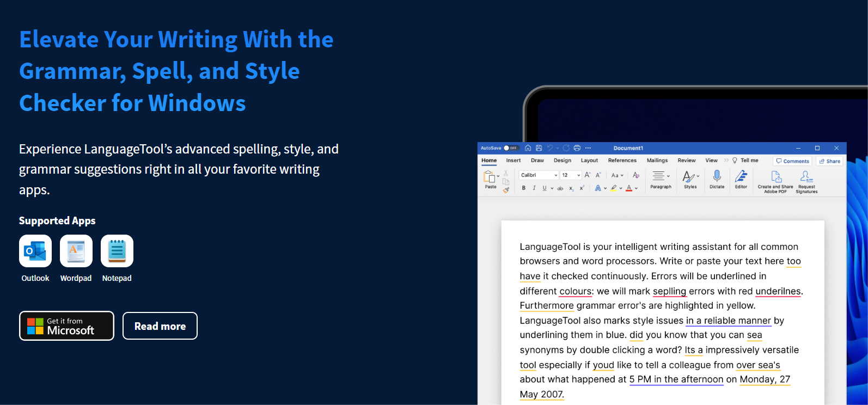This screenshot has height=405, width=868.
Task: Apply the red font color
Action: click(x=629, y=188)
